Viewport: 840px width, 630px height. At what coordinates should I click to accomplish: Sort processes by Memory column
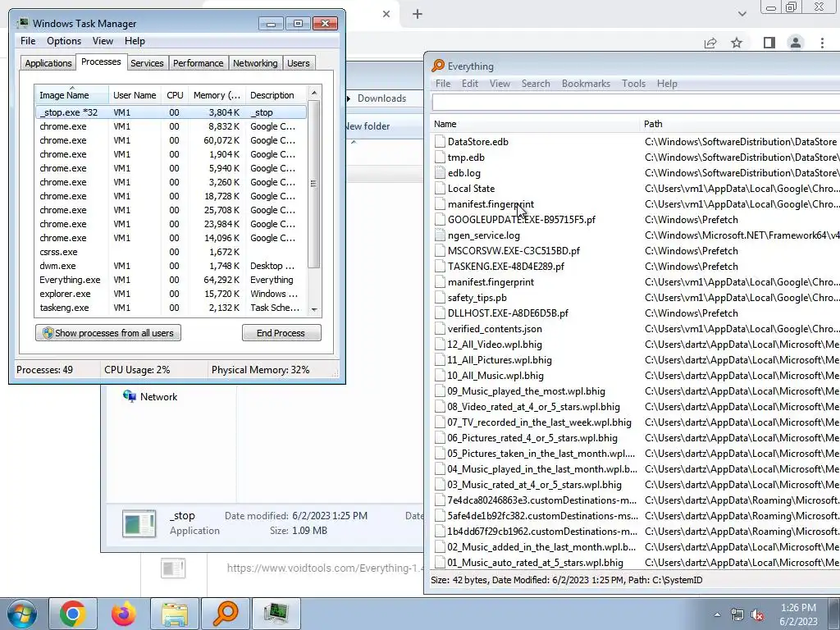[217, 95]
